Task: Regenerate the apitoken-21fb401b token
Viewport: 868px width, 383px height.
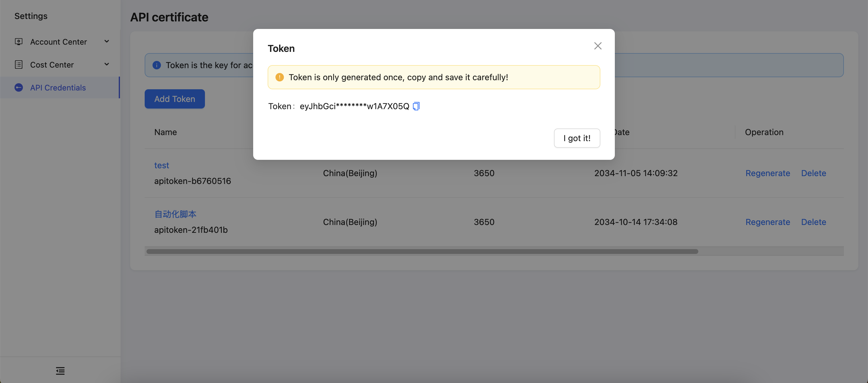Action: click(768, 222)
